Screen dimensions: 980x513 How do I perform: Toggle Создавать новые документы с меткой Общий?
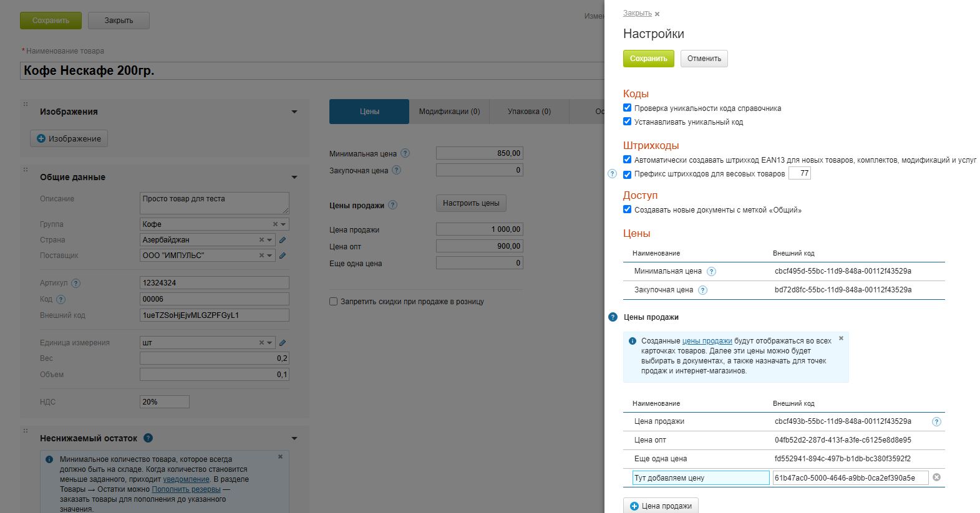click(627, 209)
